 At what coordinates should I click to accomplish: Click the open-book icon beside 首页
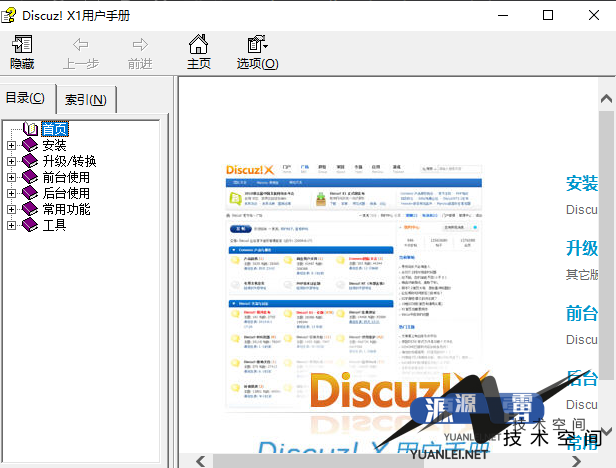[x=31, y=128]
